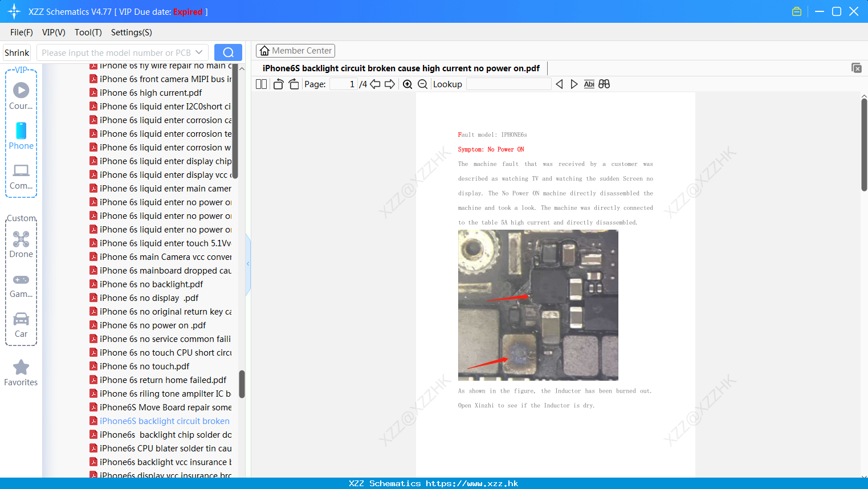Open Favorites in the sidebar
Screen dimensions: 868x489
pyautogui.click(x=21, y=373)
